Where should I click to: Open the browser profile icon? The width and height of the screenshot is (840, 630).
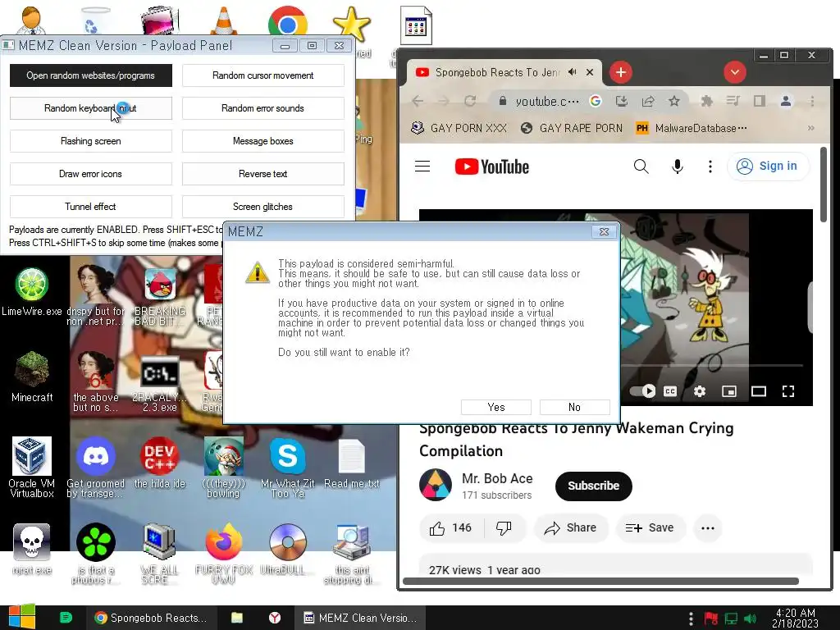786,101
